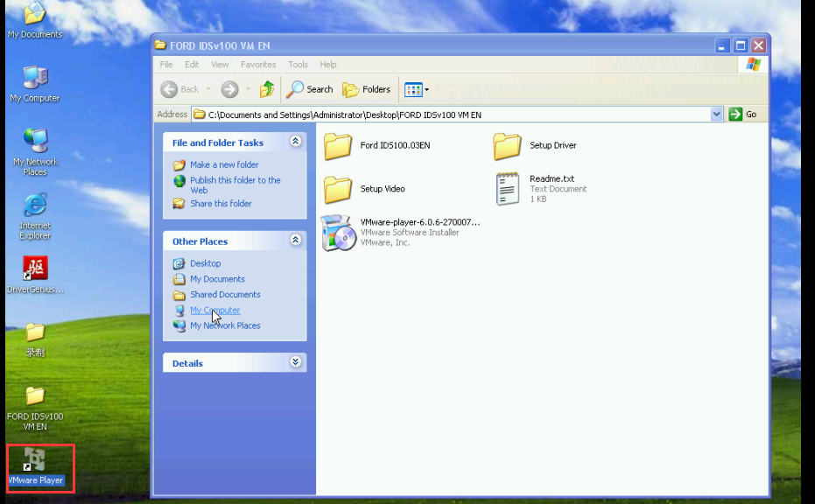815x504 pixels.
Task: Select My Network Places desktop icon
Action: (x=35, y=153)
